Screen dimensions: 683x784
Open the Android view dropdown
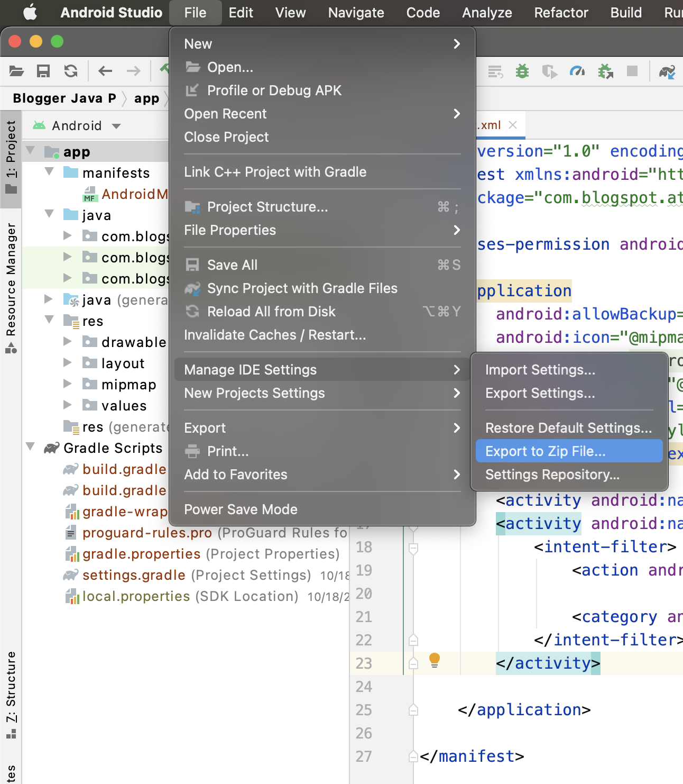77,126
